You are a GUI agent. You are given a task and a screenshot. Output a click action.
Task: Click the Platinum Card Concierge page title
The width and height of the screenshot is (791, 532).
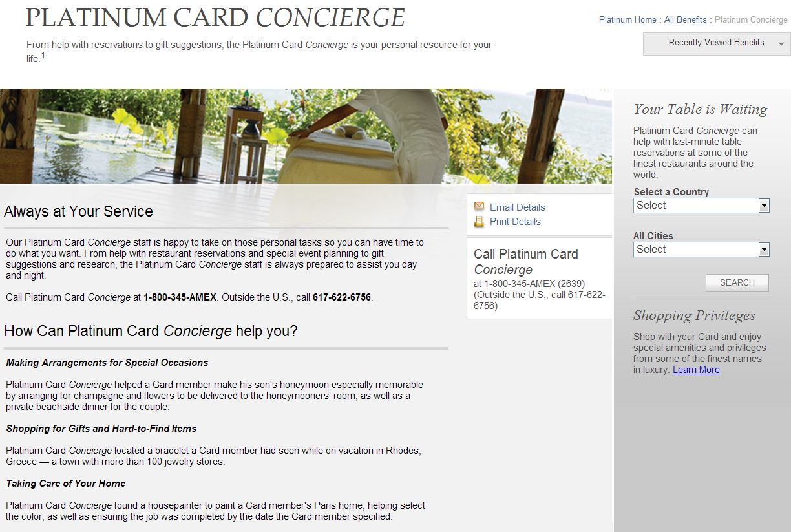(215, 17)
